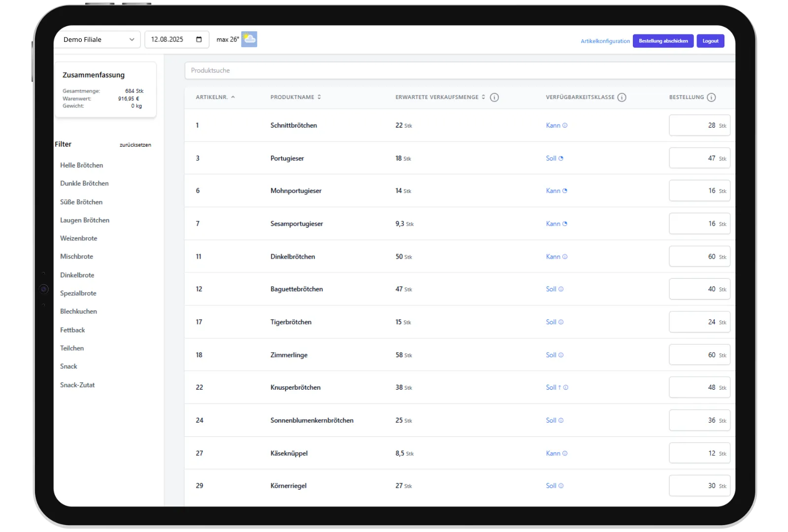Click info icon beside Kann for Käseknüppel
Image resolution: width=788 pixels, height=532 pixels.
point(565,454)
